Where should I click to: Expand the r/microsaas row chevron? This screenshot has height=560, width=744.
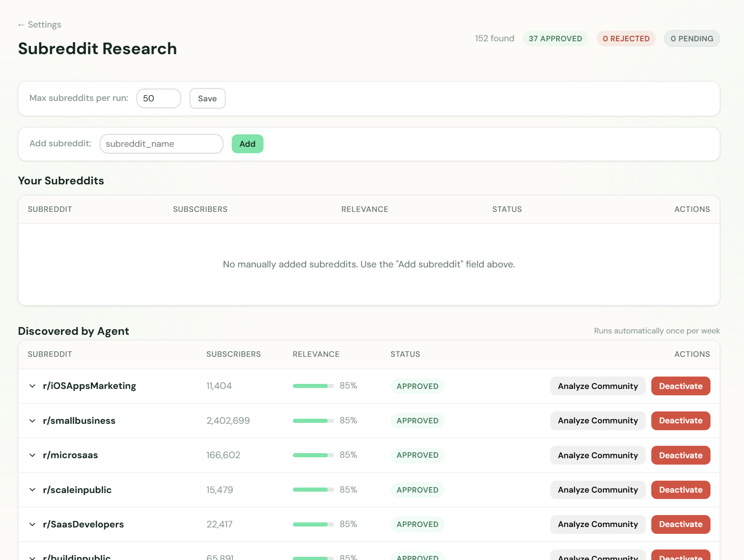(x=32, y=455)
